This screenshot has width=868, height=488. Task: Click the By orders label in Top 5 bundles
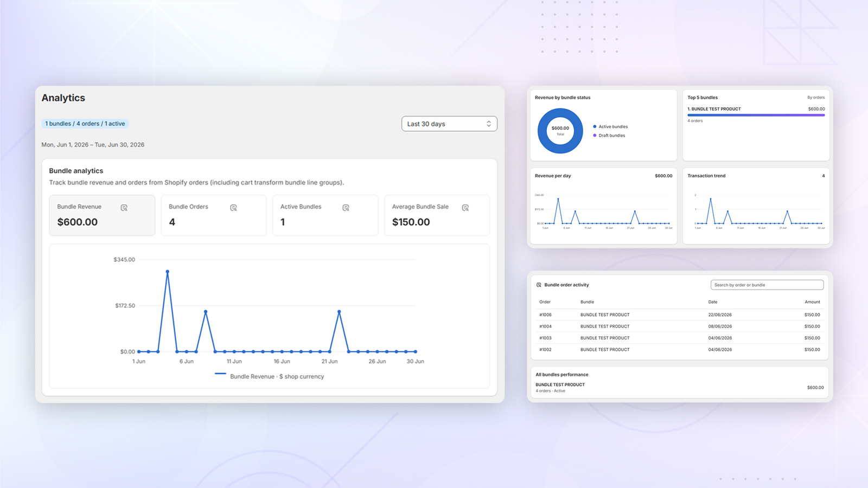tap(816, 98)
